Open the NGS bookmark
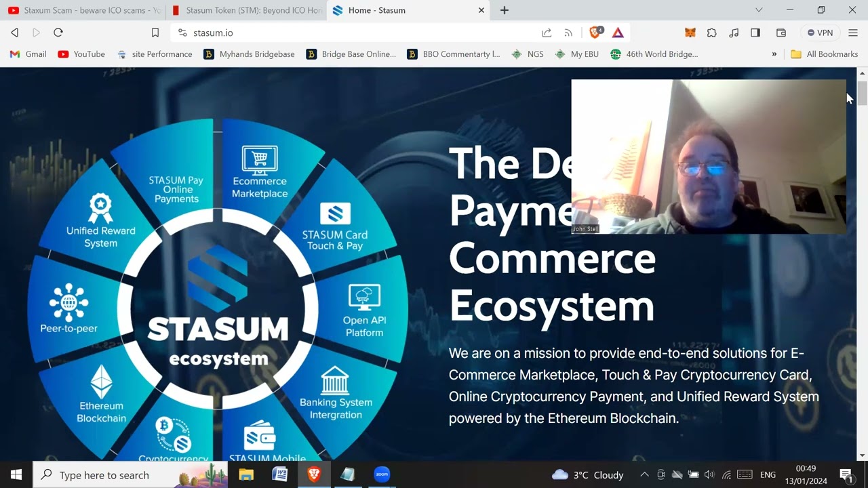The image size is (868, 488). click(528, 54)
